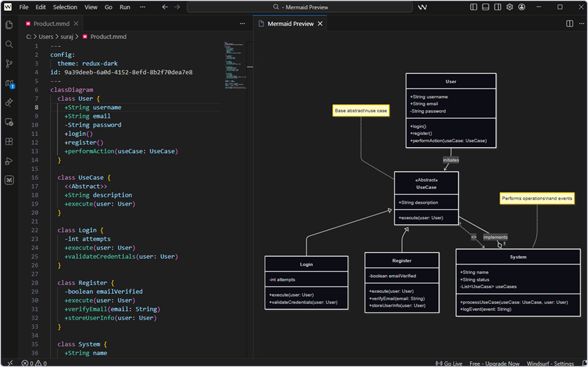Screen dimensions: 588x367
Task: Open the Search view in sidebar
Action: click(x=9, y=44)
